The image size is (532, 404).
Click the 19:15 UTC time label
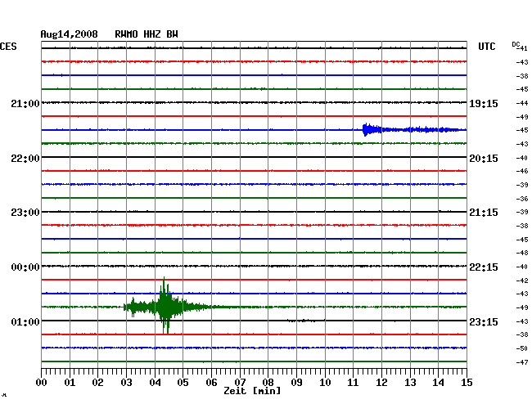(484, 104)
